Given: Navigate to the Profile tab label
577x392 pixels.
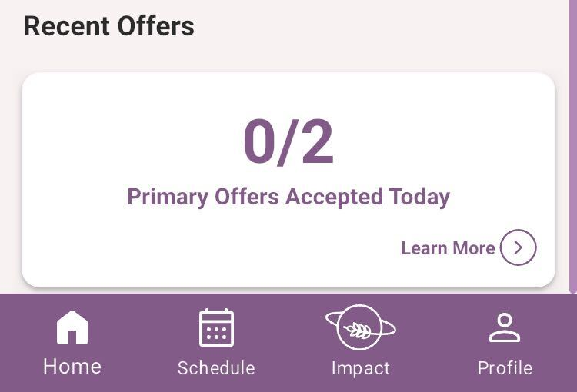Looking at the screenshot, I should (505, 368).
